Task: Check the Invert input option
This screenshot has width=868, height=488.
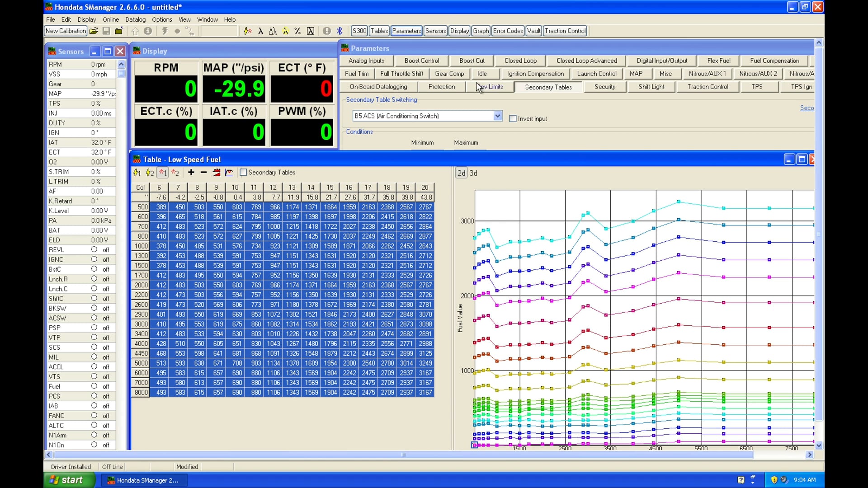Action: (x=513, y=118)
